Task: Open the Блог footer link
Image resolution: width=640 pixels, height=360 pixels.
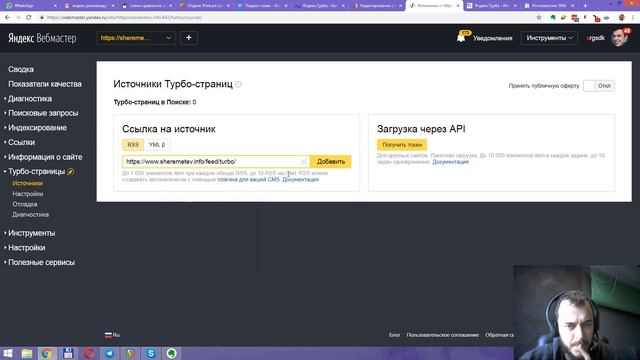Action: pos(394,335)
